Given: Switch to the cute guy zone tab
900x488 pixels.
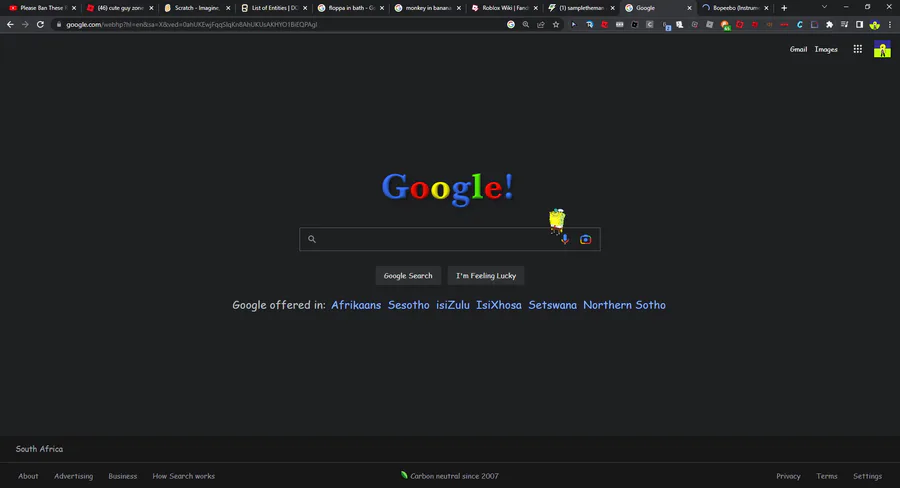Looking at the screenshot, I should click(x=120, y=8).
